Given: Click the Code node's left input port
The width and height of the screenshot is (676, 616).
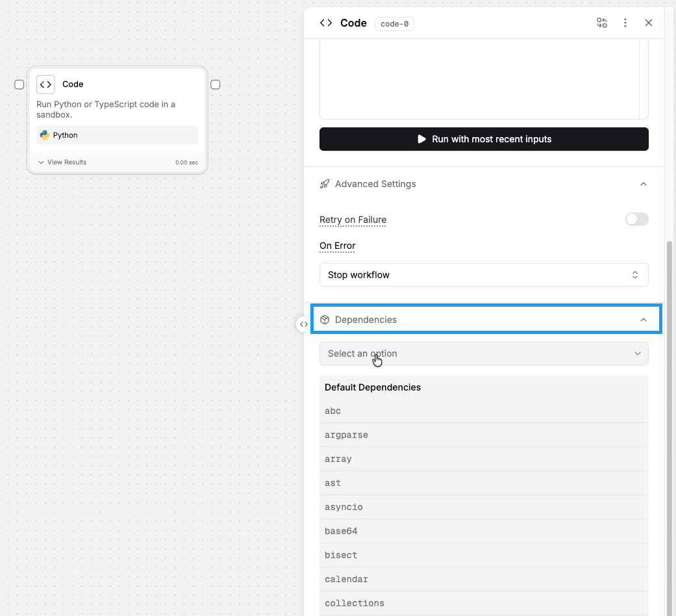Looking at the screenshot, I should (x=19, y=84).
